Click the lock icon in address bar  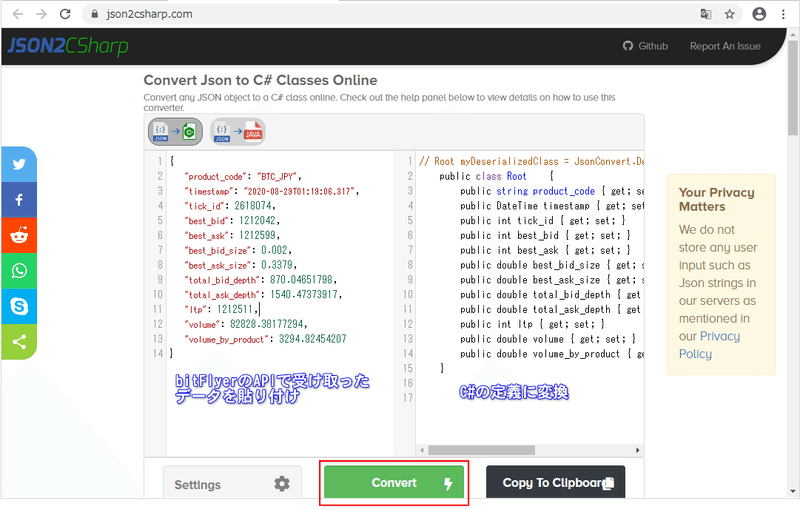tap(94, 14)
